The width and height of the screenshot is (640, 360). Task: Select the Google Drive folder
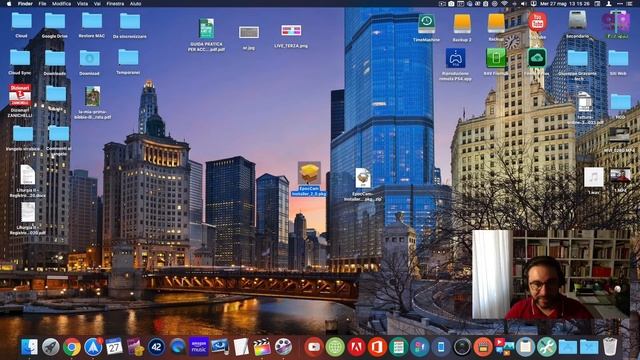click(x=55, y=21)
